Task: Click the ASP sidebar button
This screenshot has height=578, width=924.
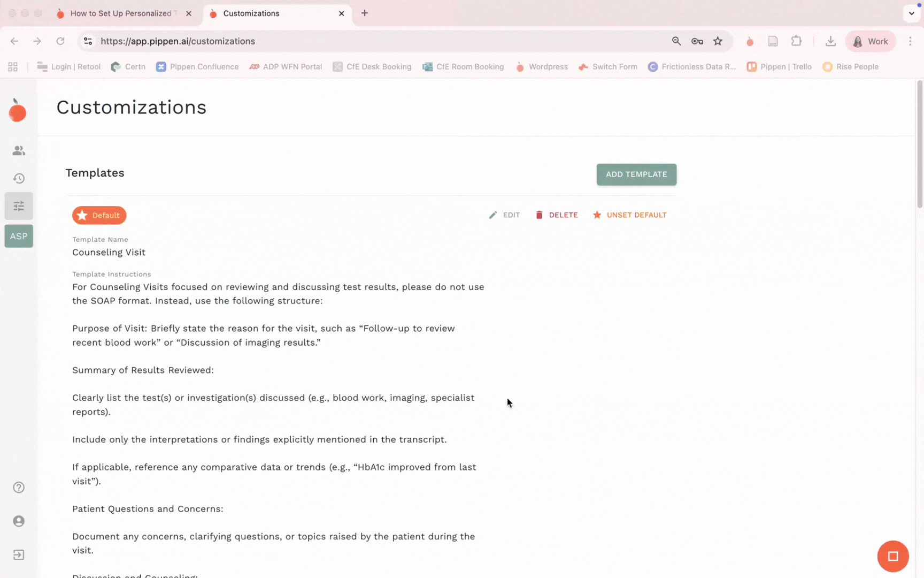Action: pos(19,236)
